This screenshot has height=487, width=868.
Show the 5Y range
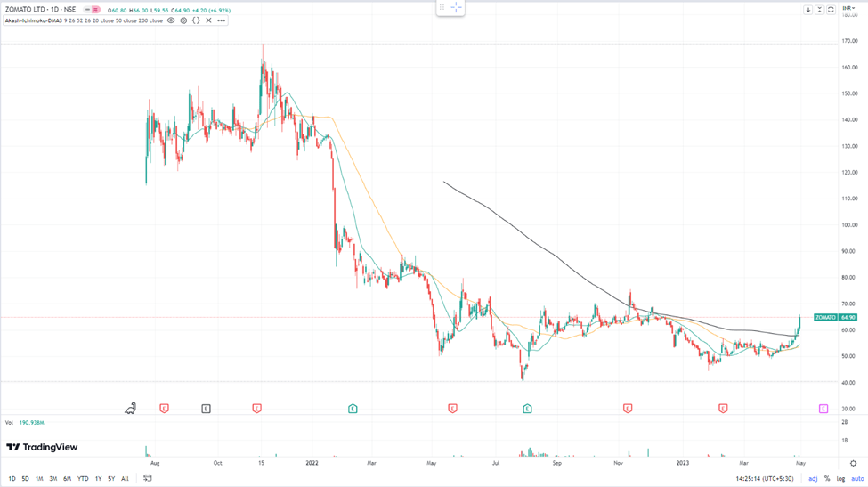pos(111,479)
